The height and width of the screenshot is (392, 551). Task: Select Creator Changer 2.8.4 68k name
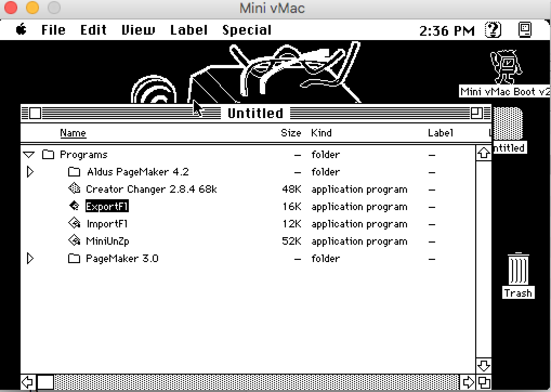(x=151, y=189)
